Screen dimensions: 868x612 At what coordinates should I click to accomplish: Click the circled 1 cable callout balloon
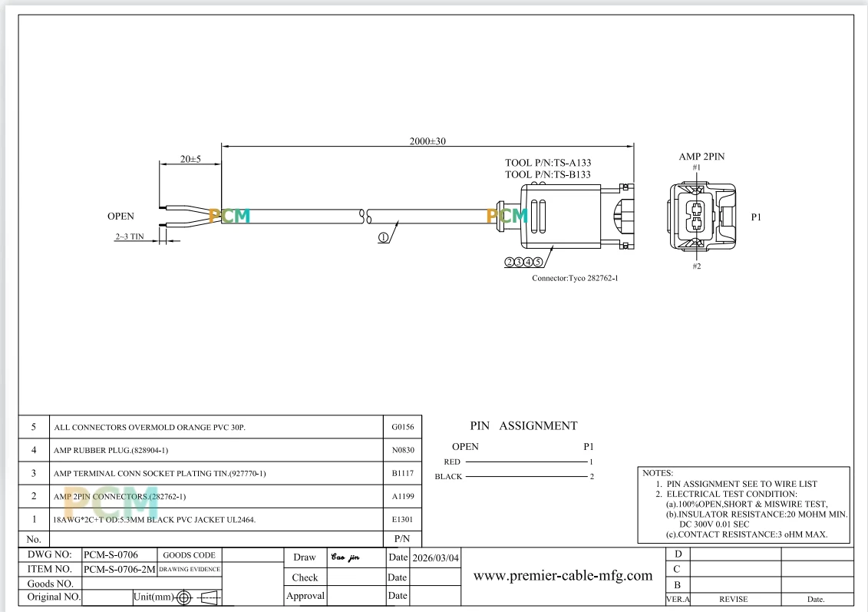tap(383, 237)
